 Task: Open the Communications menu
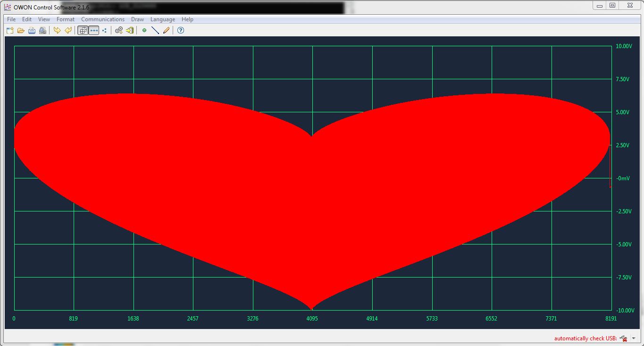tap(103, 19)
